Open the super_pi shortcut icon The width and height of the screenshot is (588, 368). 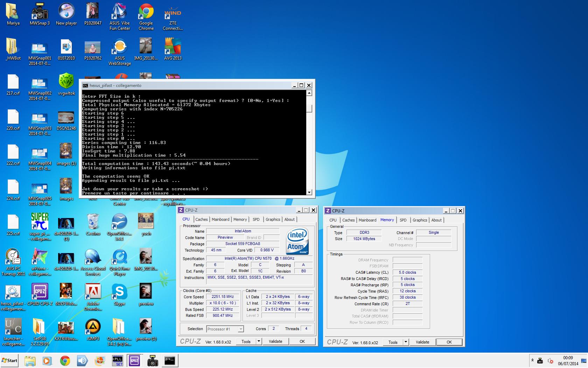coord(40,227)
